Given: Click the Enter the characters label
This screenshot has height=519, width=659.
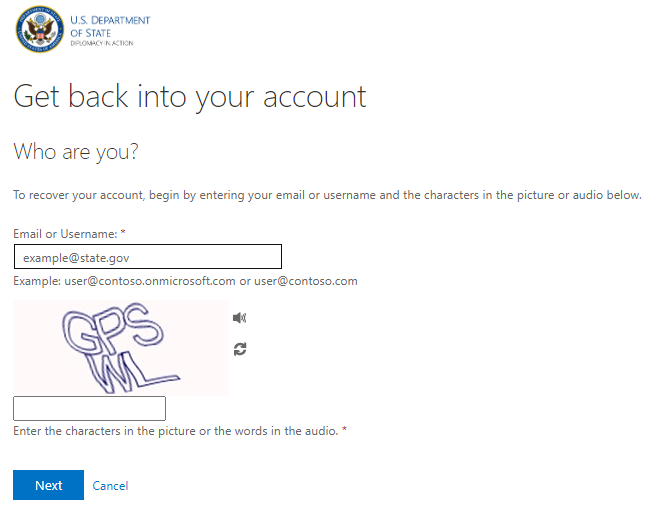Looking at the screenshot, I should pos(176,431).
